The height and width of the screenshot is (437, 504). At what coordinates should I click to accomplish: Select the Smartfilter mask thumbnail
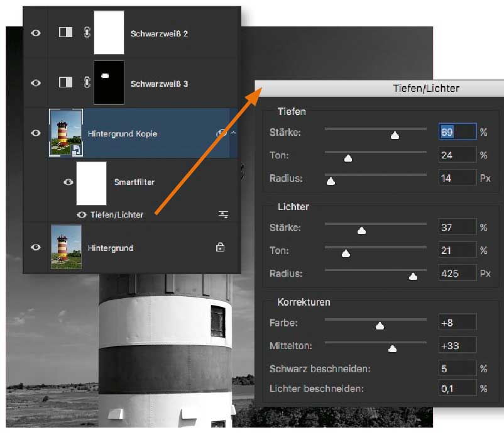91,184
